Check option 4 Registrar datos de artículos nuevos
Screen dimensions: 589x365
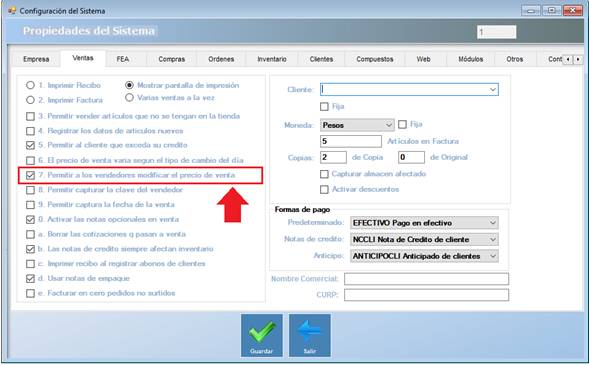(30, 131)
